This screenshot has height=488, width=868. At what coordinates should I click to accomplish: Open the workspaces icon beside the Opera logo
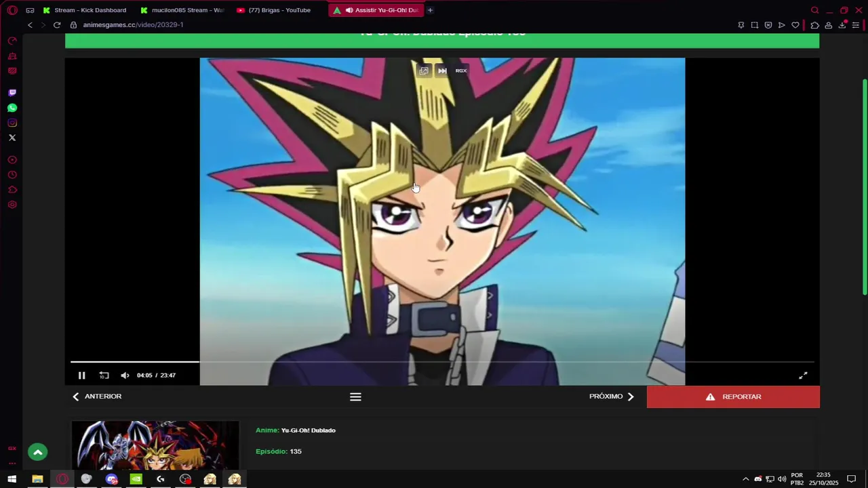(x=30, y=10)
